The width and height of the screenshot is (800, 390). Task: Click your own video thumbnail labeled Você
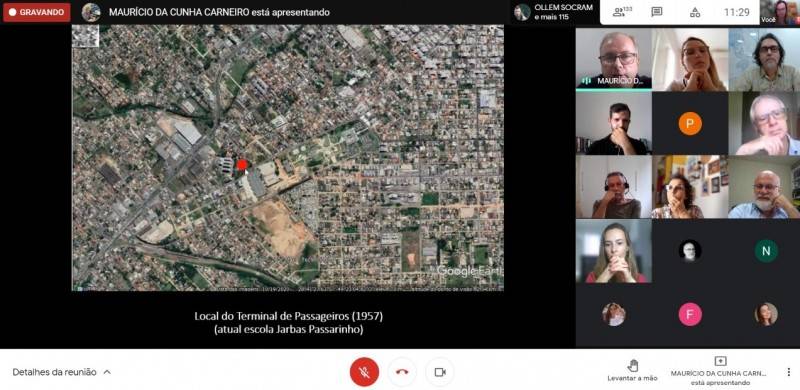780,12
